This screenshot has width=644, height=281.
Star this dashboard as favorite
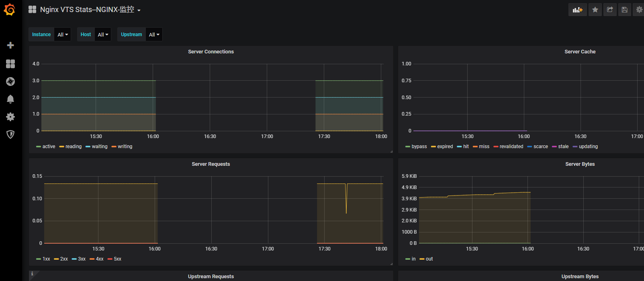click(595, 10)
